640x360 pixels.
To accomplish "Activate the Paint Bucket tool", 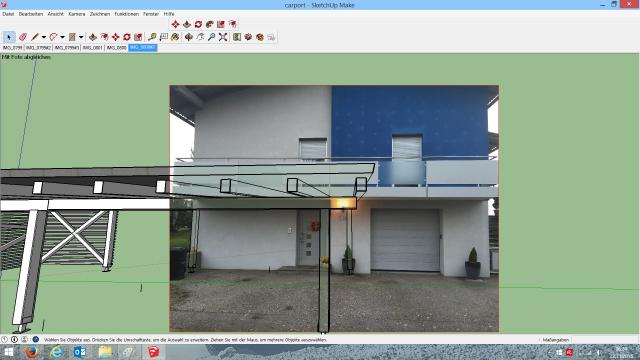I will click(175, 37).
